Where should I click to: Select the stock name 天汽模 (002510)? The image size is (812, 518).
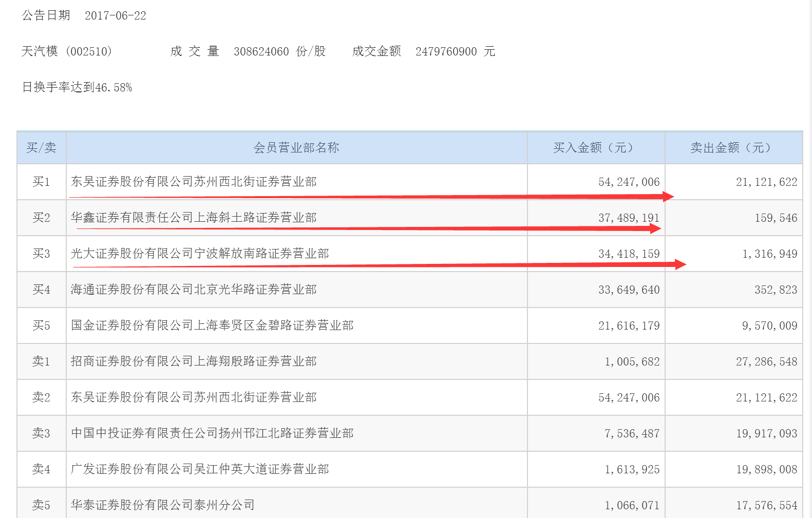click(67, 51)
